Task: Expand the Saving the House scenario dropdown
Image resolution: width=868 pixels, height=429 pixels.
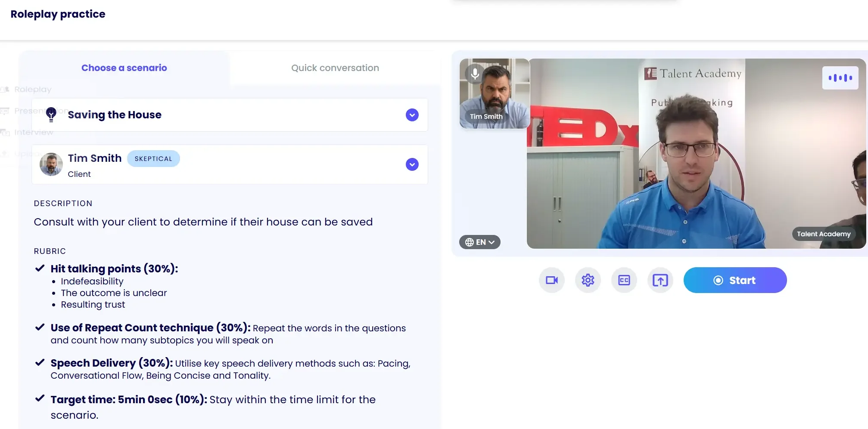Action: [x=412, y=115]
